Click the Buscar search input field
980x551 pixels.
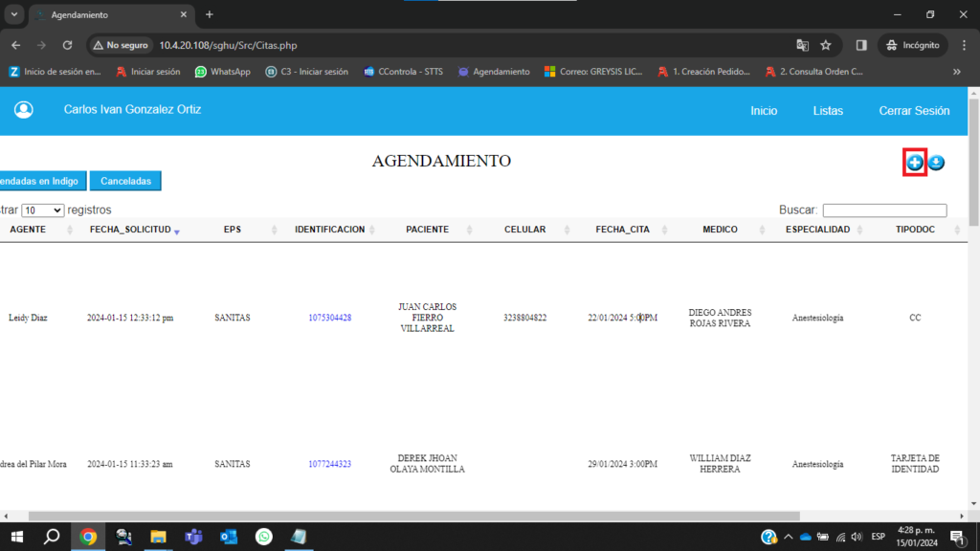tap(884, 210)
